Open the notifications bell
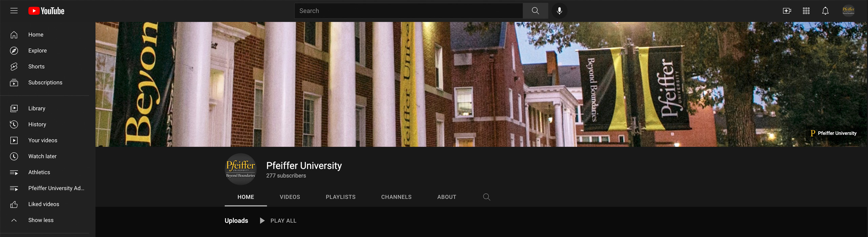Image resolution: width=868 pixels, height=237 pixels. coord(825,11)
